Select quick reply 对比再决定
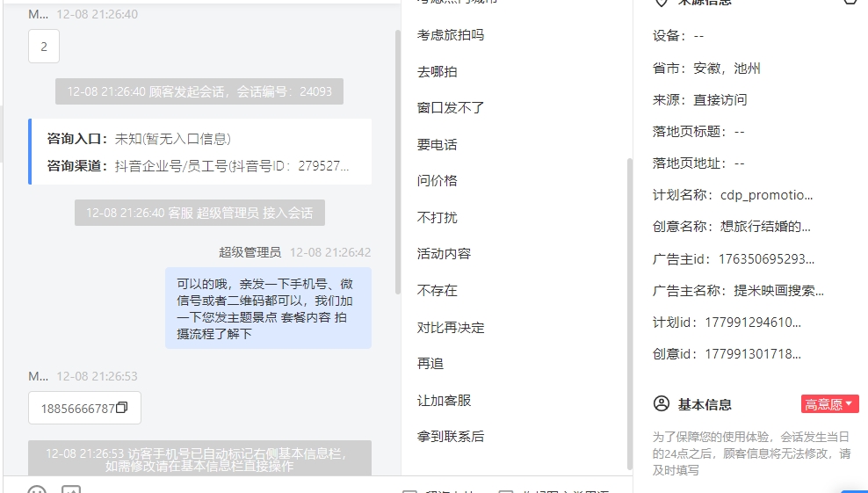Viewport: 868px width, 493px height. 450,328
